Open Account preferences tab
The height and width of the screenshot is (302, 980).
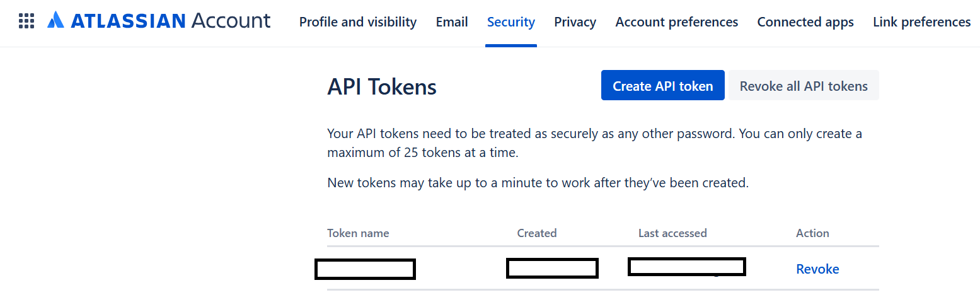[x=677, y=22]
